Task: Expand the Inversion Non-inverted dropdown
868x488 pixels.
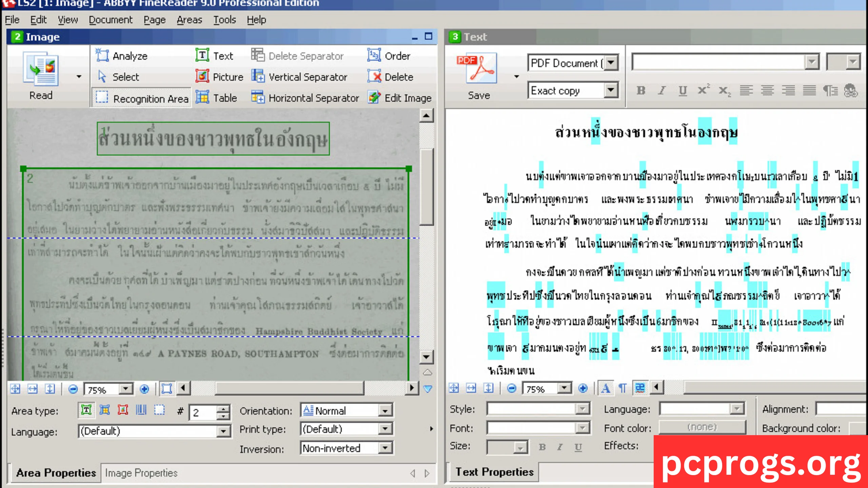Action: 385,448
